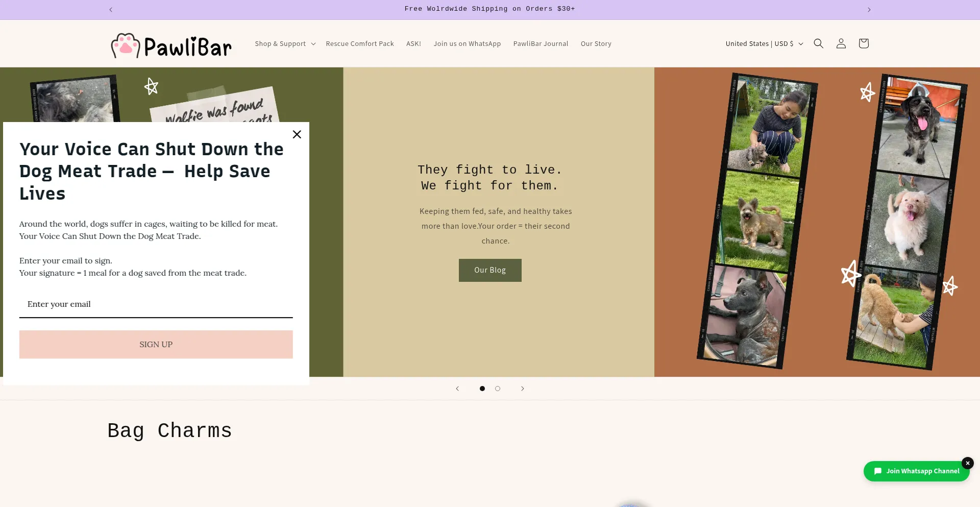Select the second slideshow dot

[x=498, y=389]
